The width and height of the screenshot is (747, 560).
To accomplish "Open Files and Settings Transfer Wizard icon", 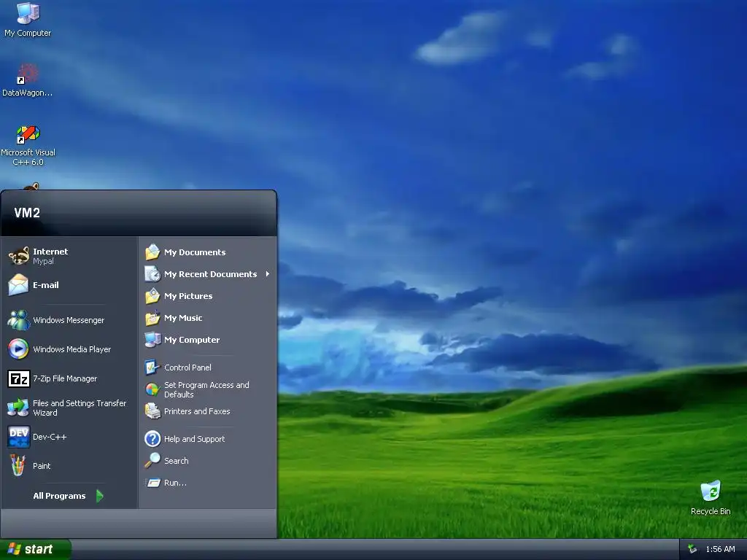I will pos(18,408).
